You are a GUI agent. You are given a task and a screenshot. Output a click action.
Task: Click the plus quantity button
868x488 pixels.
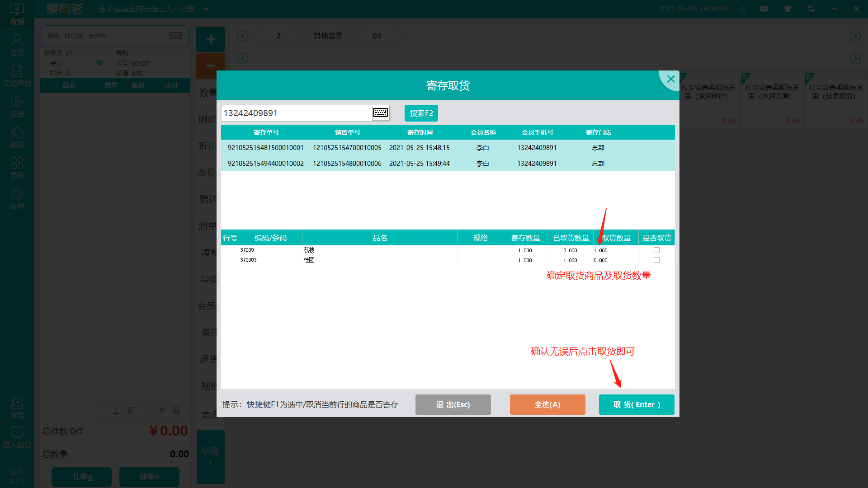[211, 39]
